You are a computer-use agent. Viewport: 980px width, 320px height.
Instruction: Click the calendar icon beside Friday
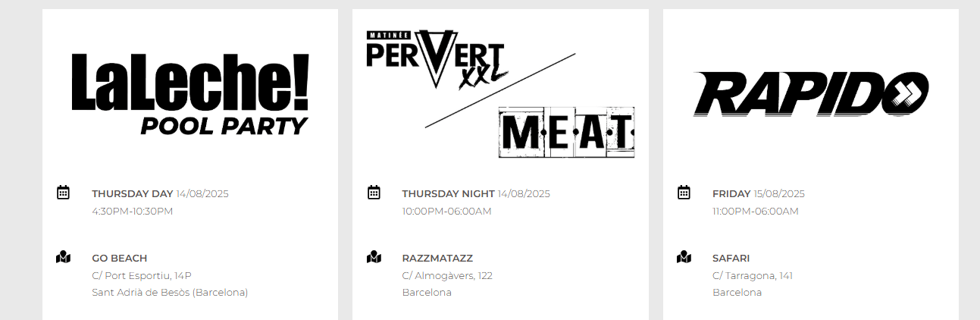pos(684,193)
